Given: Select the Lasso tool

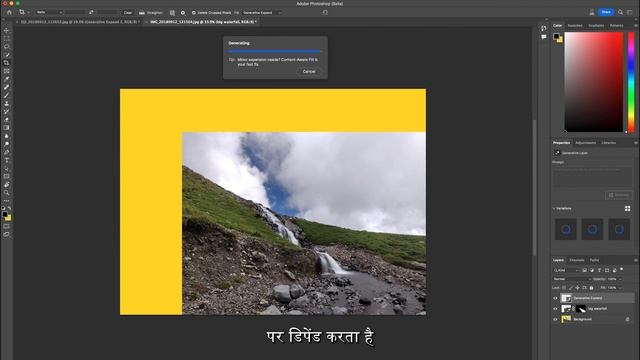Looking at the screenshot, I should [x=6, y=47].
